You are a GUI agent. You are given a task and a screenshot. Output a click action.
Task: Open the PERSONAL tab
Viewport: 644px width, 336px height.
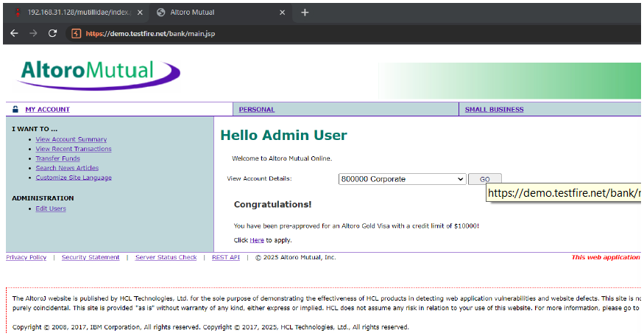point(257,109)
